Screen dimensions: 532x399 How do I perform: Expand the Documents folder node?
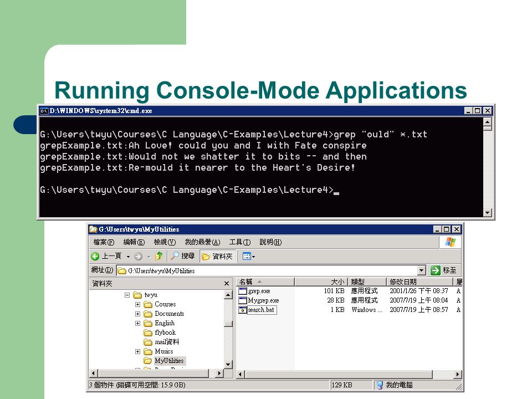[138, 314]
